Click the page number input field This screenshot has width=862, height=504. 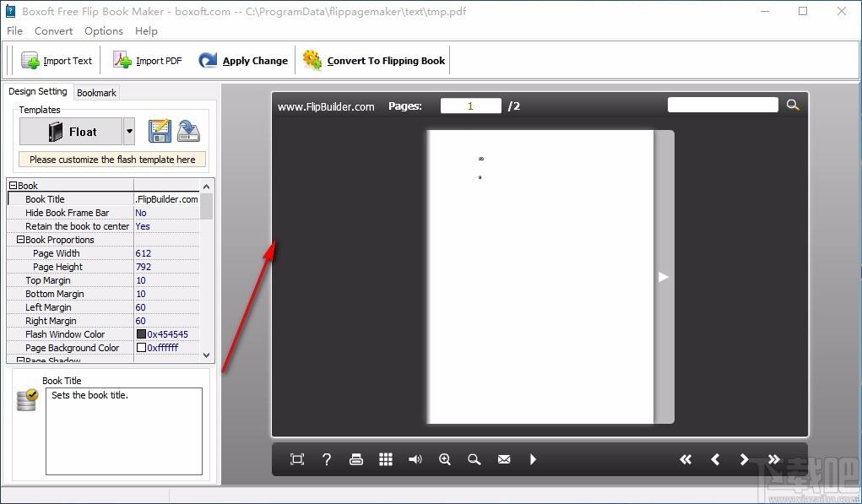tap(470, 106)
